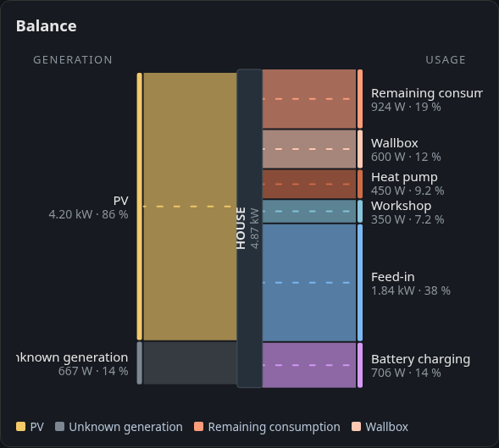Toggle PV series in the legend
Screen dimensions: 499x448
30,427
